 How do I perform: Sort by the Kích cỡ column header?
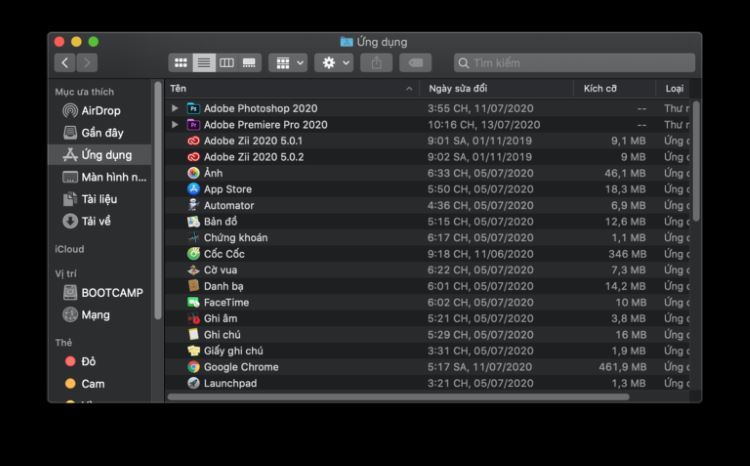coord(614,89)
